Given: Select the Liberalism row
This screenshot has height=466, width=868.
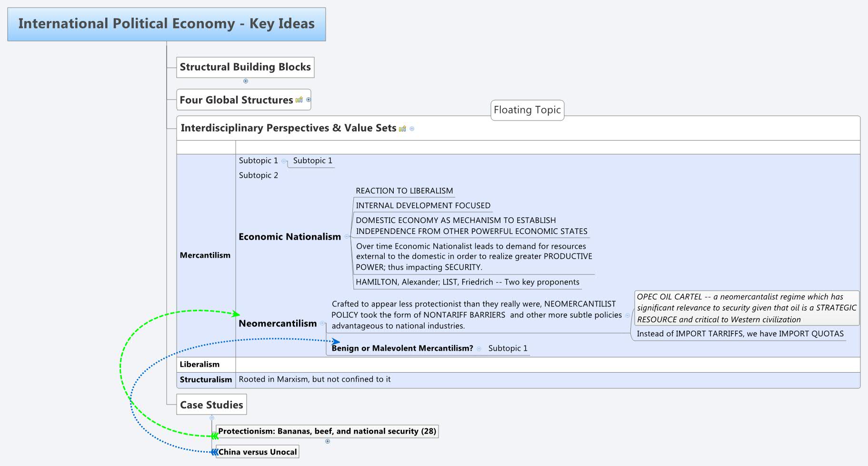Looking at the screenshot, I should click(x=200, y=364).
